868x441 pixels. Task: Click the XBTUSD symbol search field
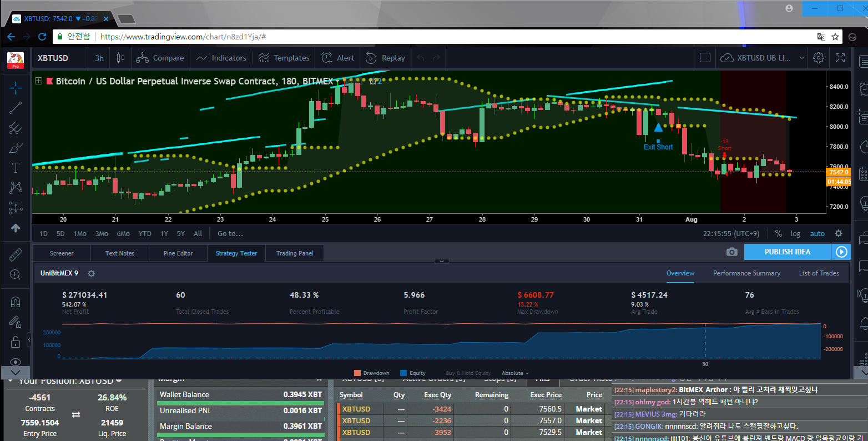59,58
